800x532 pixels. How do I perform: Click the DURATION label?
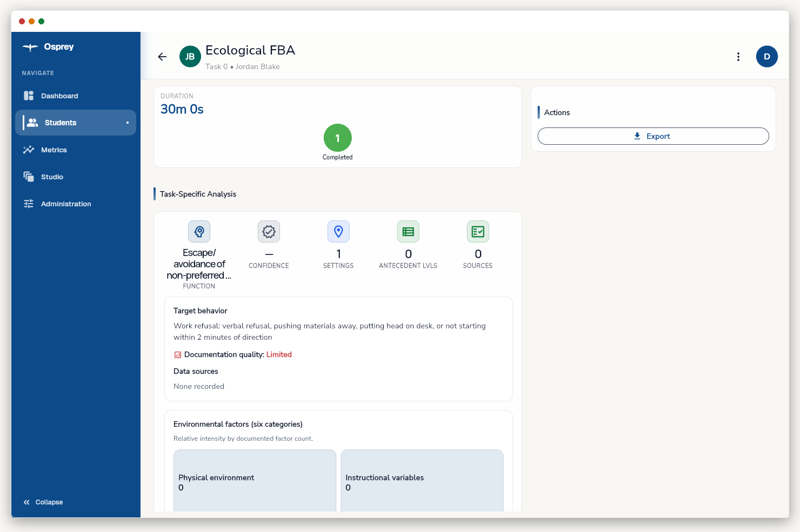(177, 96)
